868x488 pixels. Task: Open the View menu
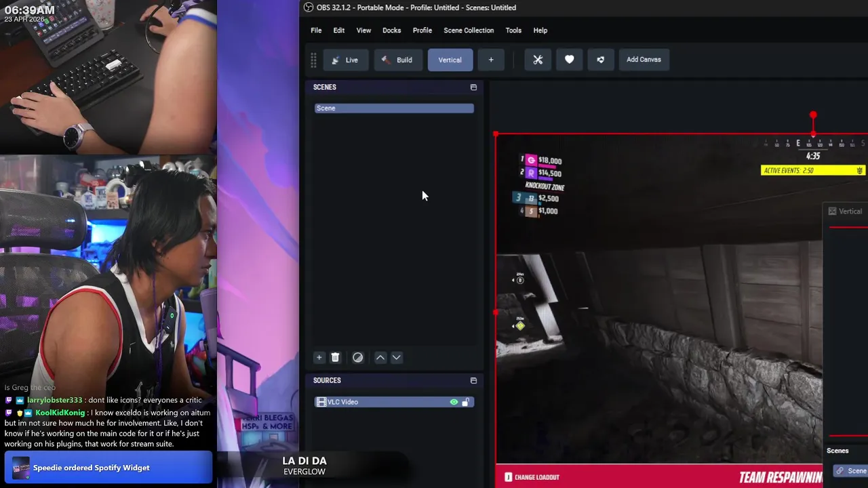click(363, 30)
